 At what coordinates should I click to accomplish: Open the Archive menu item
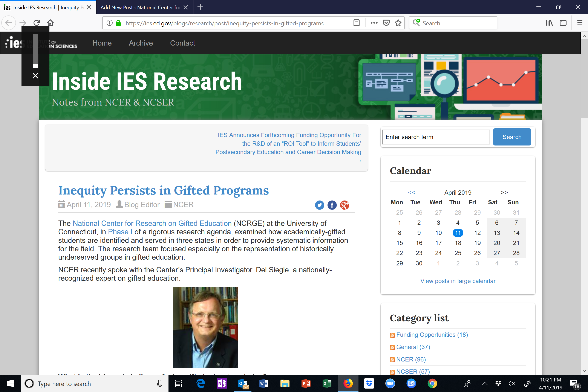[141, 43]
